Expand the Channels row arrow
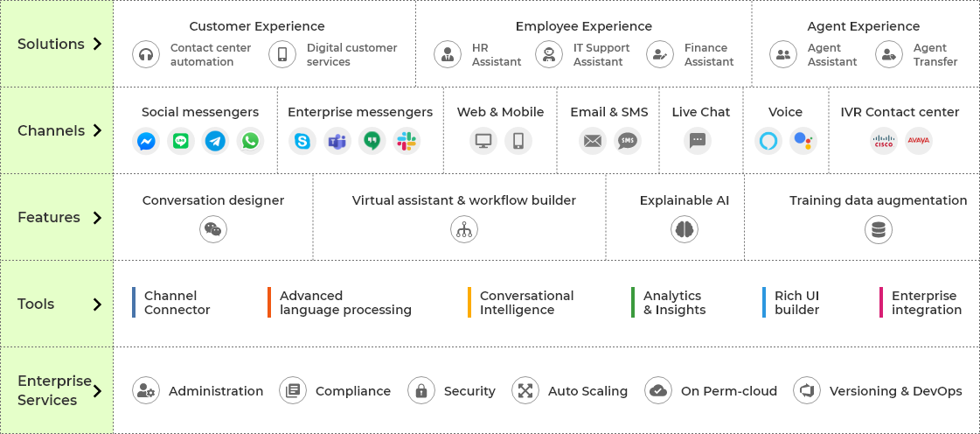The image size is (980, 434). click(x=98, y=130)
